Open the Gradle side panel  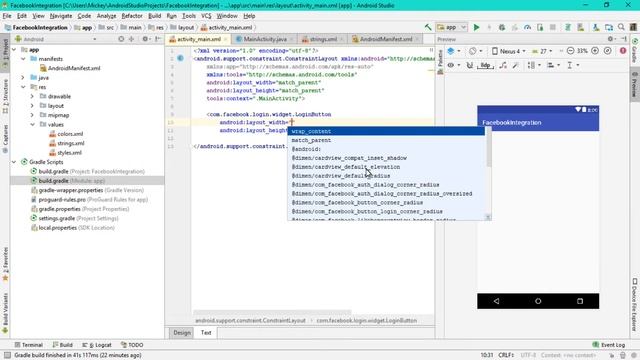635,51
